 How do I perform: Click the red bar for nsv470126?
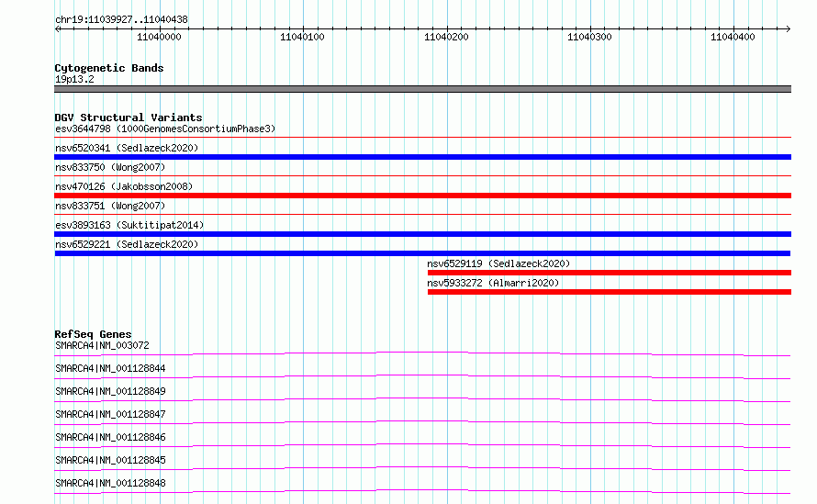(422, 196)
